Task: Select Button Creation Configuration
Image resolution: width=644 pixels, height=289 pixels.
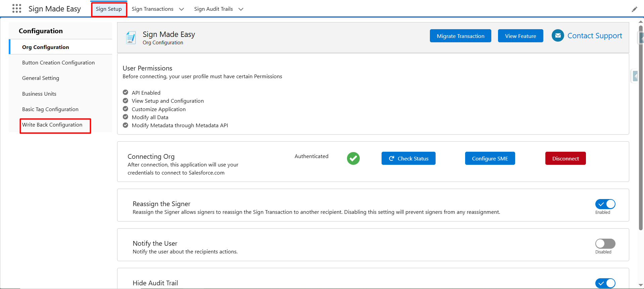Action: coord(58,63)
